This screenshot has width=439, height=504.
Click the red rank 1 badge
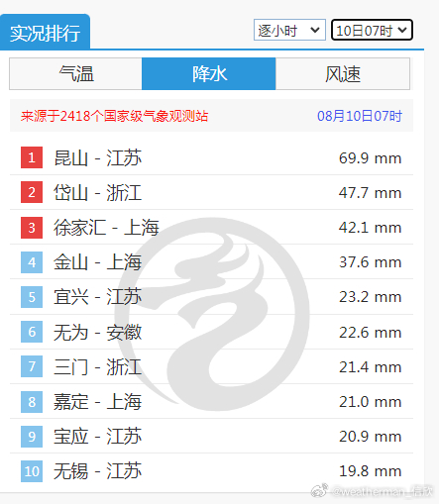[32, 157]
